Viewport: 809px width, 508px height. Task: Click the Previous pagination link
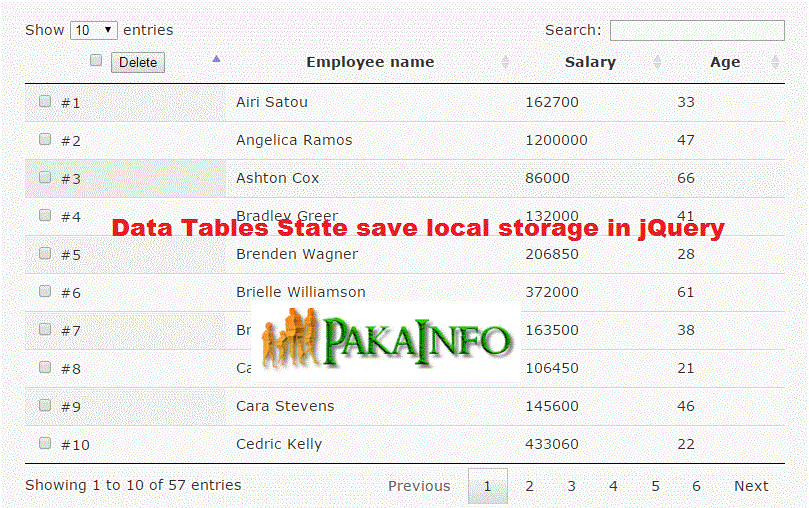(x=419, y=486)
